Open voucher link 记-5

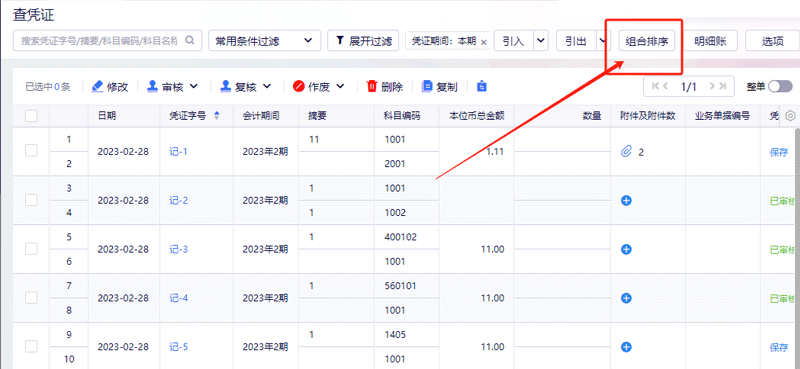179,347
